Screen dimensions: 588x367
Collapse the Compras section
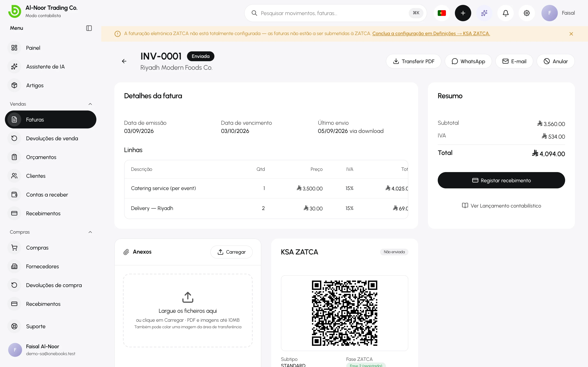[x=90, y=232]
